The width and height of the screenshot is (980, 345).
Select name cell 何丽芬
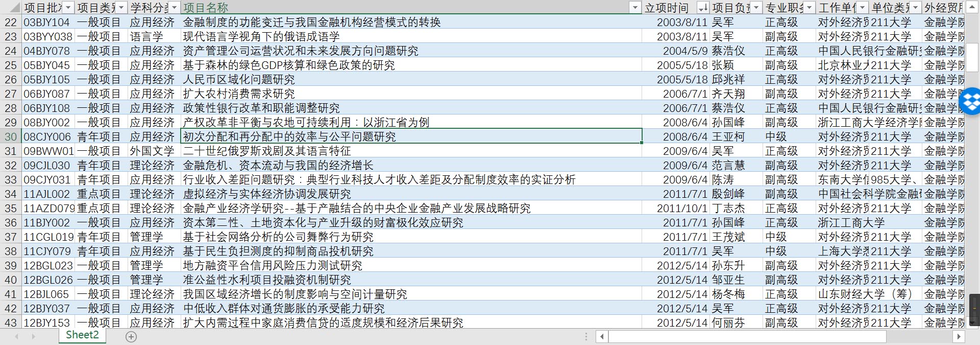tap(737, 323)
